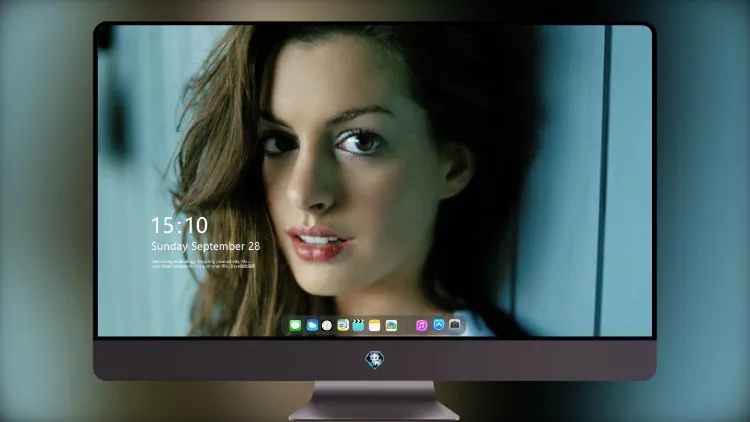The image size is (750, 422).
Task: Open the Weather app in the dock
Action: [312, 326]
